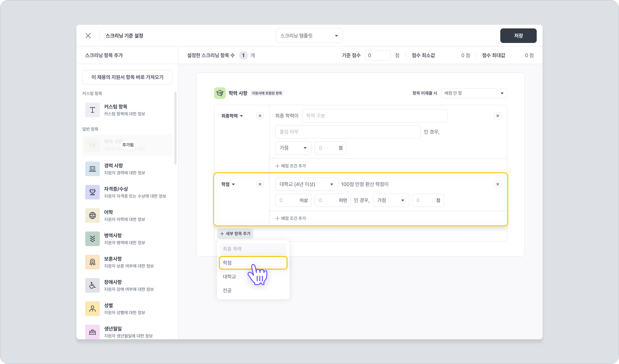Screen dimensions: 619x364
Task: Choose 전공 in the sub-item menu
Action: click(x=227, y=290)
